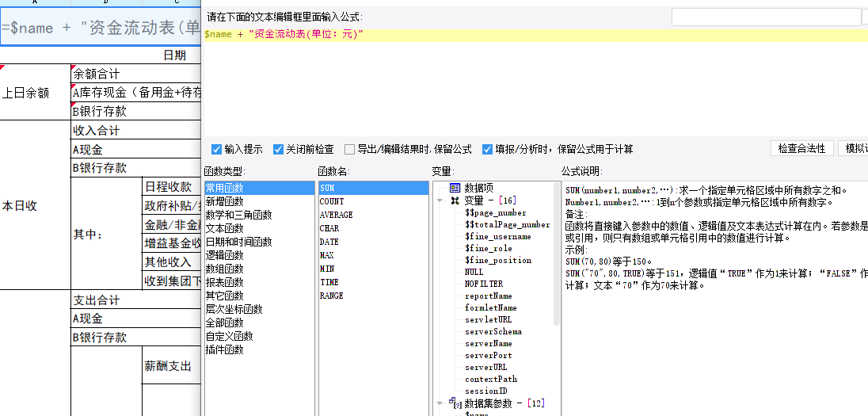Select 逻辑函数 function type
This screenshot has height=416, width=868.
(x=260, y=255)
